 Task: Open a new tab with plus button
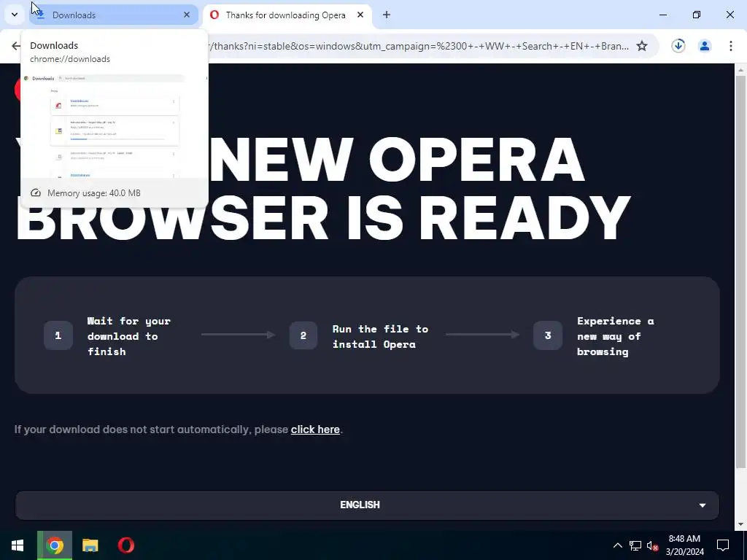pos(387,15)
